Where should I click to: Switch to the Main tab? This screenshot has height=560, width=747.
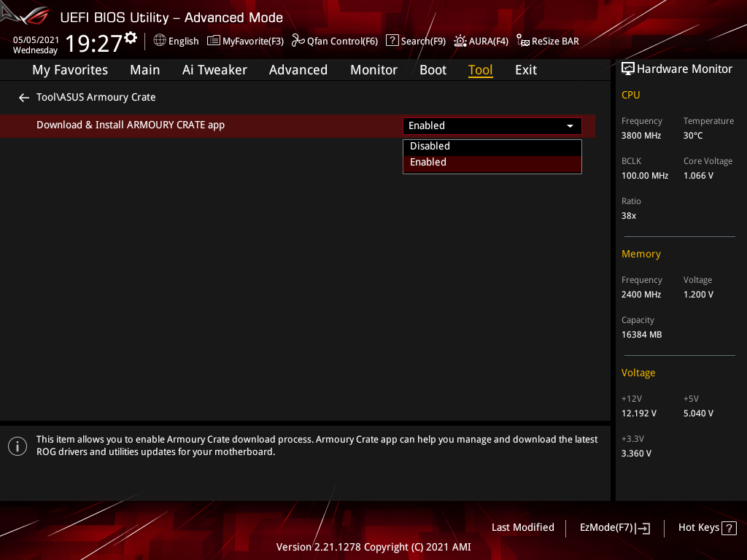(145, 70)
